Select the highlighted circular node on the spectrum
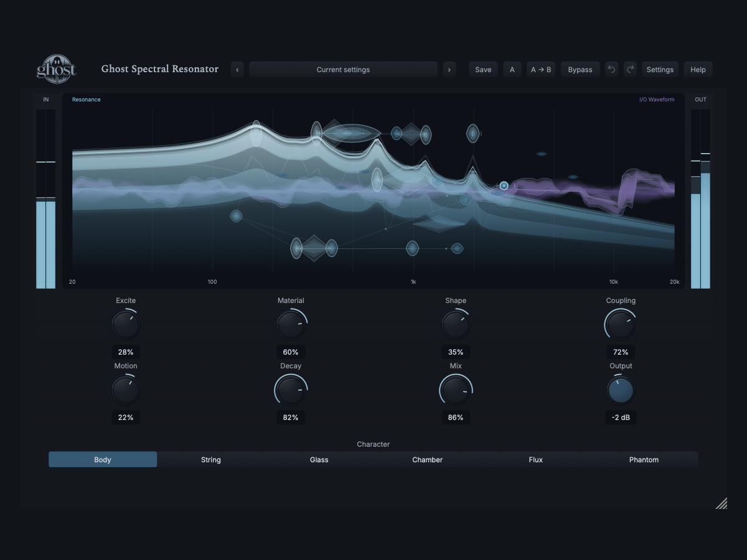This screenshot has height=560, width=747. click(x=504, y=185)
